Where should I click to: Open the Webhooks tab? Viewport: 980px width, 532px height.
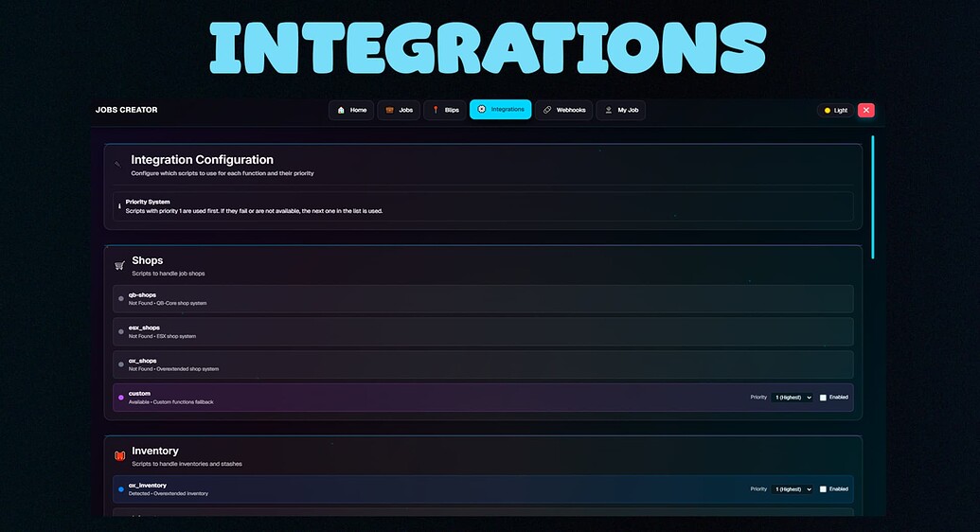click(x=563, y=110)
